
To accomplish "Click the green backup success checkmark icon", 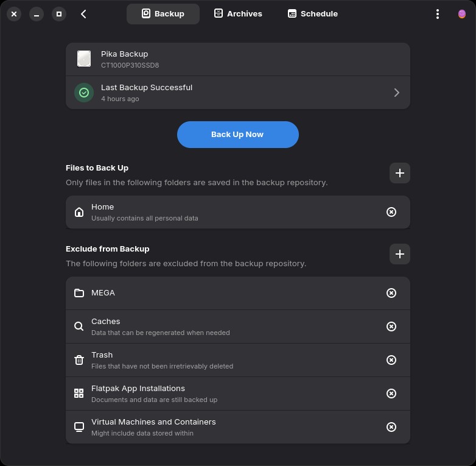I will (x=84, y=93).
